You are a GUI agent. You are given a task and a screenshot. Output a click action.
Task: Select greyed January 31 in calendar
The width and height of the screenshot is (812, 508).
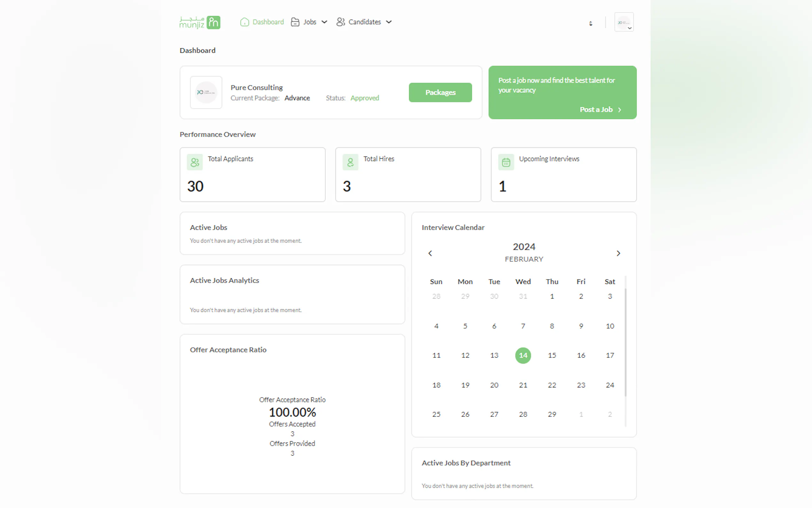tap(523, 296)
